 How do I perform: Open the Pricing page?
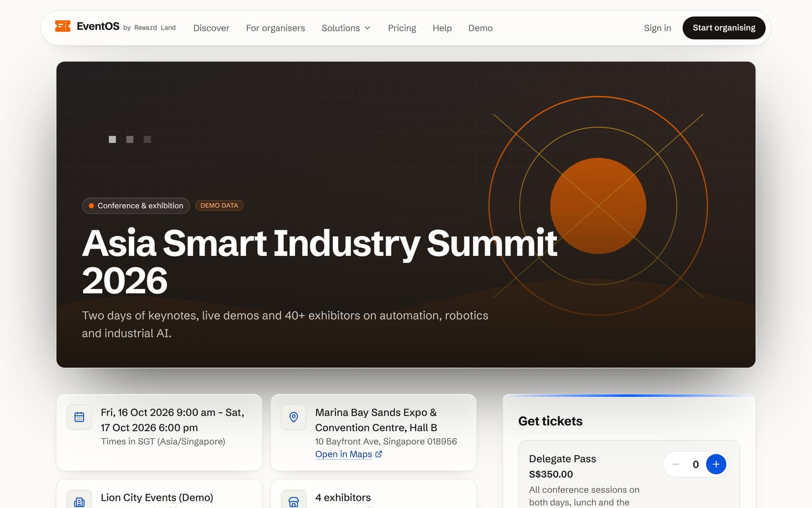tap(402, 28)
